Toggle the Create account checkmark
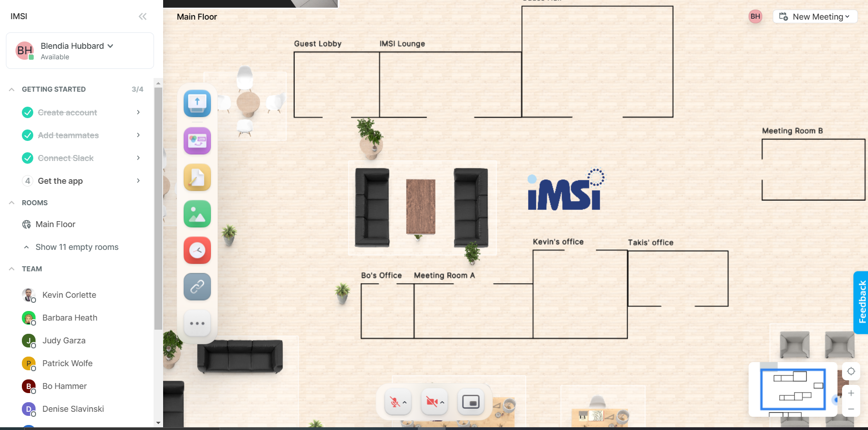 click(x=28, y=112)
